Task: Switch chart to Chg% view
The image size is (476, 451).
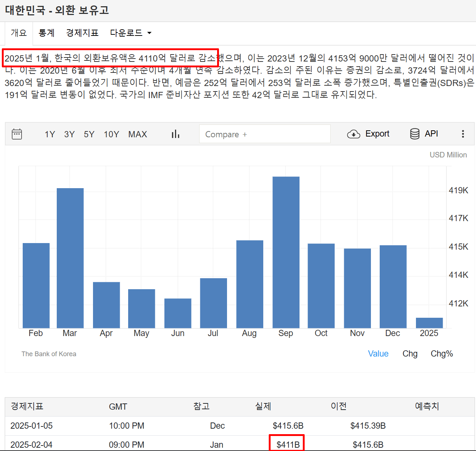Action: (442, 354)
